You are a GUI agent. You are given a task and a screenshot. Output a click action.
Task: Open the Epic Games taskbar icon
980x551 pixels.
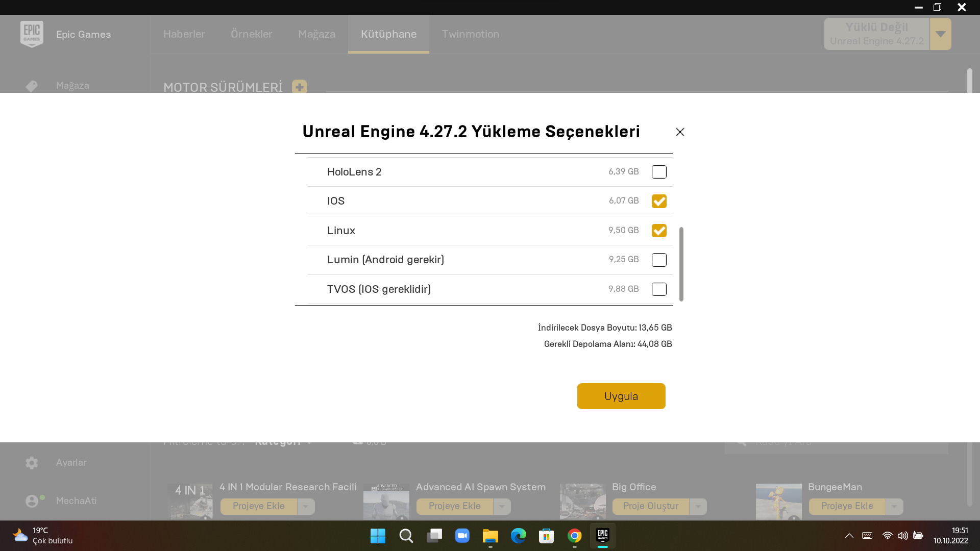pyautogui.click(x=602, y=536)
